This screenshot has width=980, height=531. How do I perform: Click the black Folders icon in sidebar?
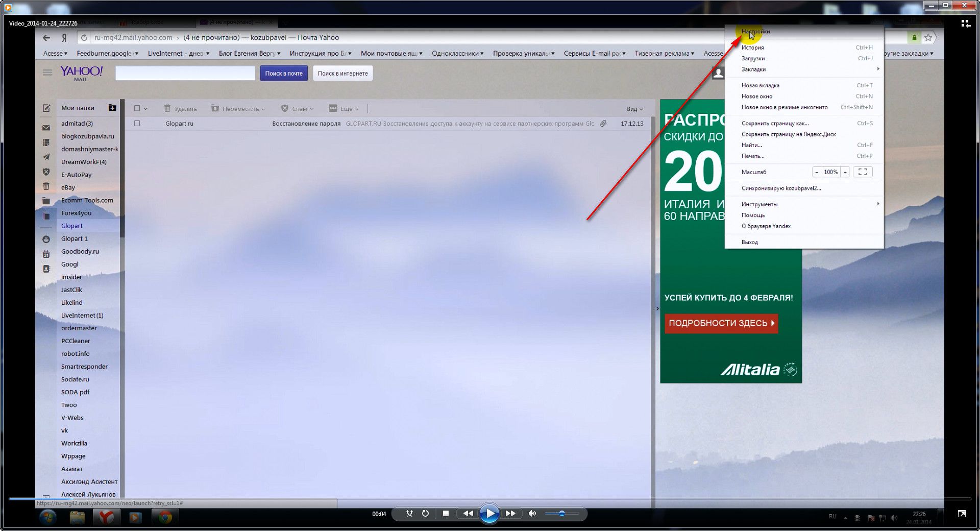pyautogui.click(x=46, y=201)
